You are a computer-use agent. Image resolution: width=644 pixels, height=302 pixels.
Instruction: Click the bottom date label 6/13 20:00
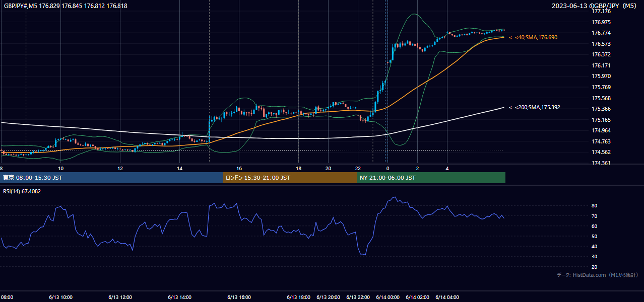[x=328, y=297]
